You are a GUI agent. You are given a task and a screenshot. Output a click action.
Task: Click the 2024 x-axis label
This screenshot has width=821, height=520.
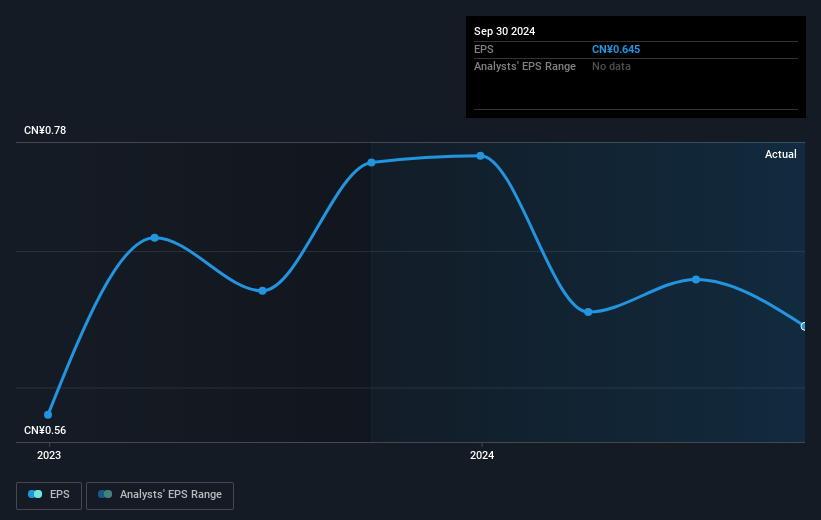tap(482, 455)
